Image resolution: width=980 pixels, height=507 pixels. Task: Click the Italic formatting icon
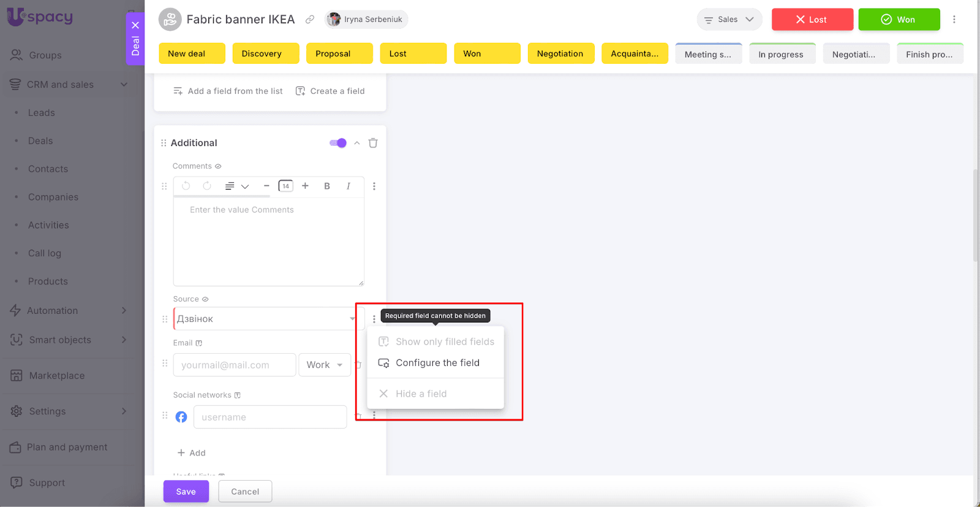coord(348,186)
